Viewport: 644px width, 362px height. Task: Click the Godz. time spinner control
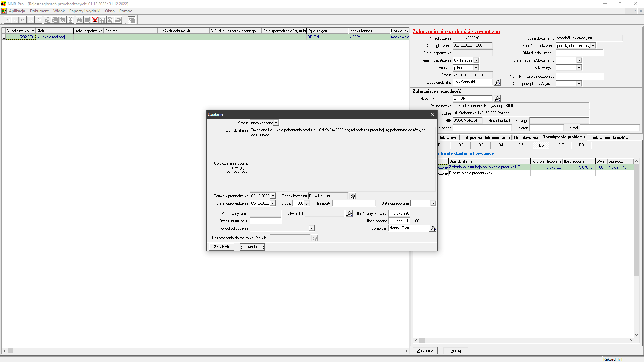(307, 203)
